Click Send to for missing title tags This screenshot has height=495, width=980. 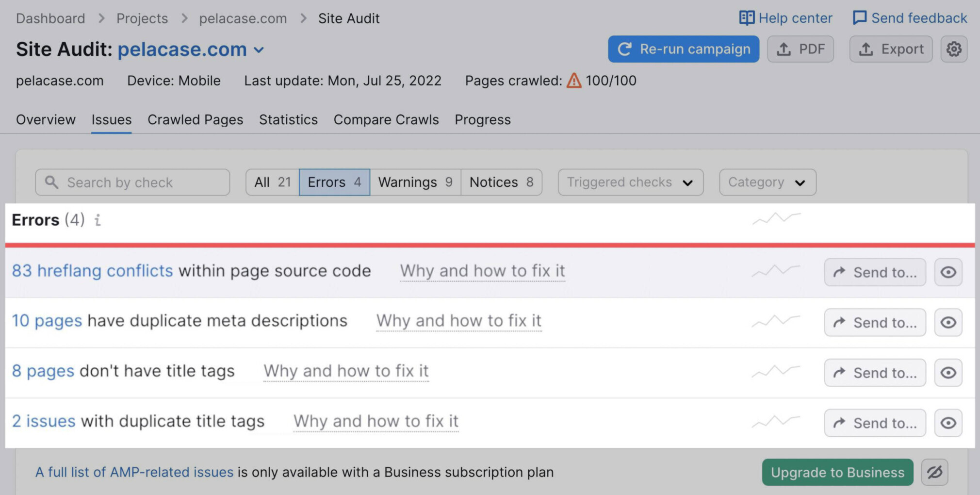pos(875,373)
